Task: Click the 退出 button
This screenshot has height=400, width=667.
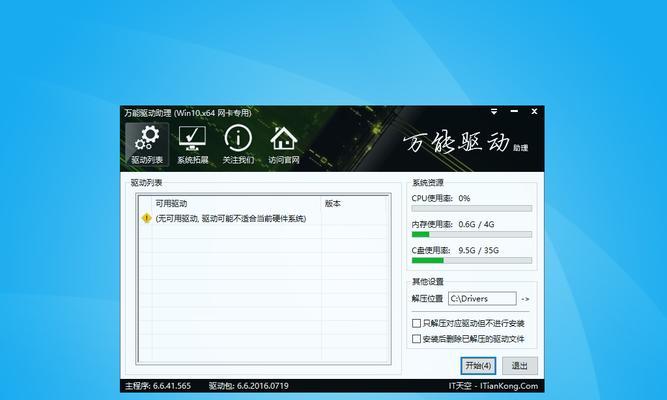Action: tap(519, 366)
